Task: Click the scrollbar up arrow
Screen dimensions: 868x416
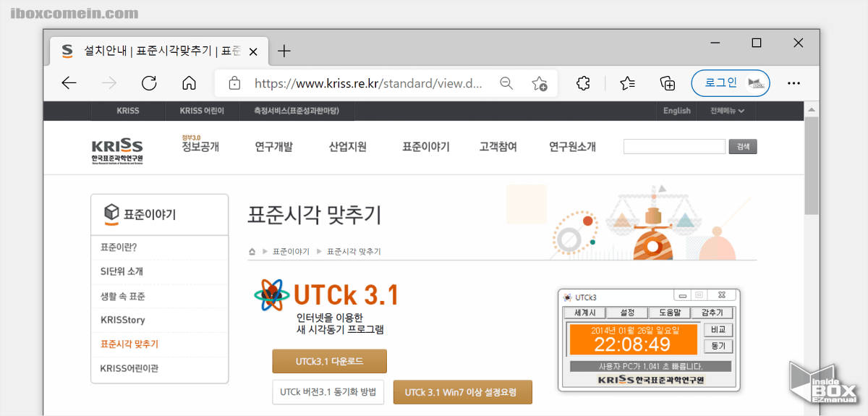Action: click(x=812, y=109)
